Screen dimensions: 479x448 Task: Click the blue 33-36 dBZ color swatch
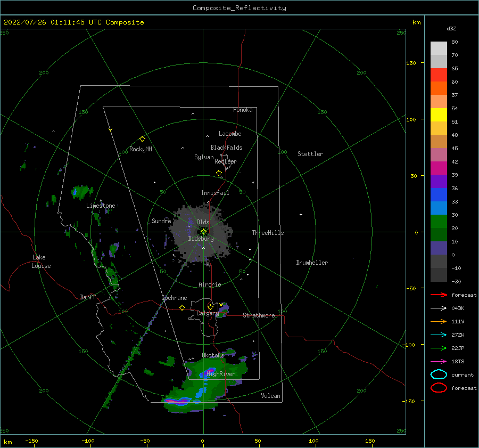(439, 195)
